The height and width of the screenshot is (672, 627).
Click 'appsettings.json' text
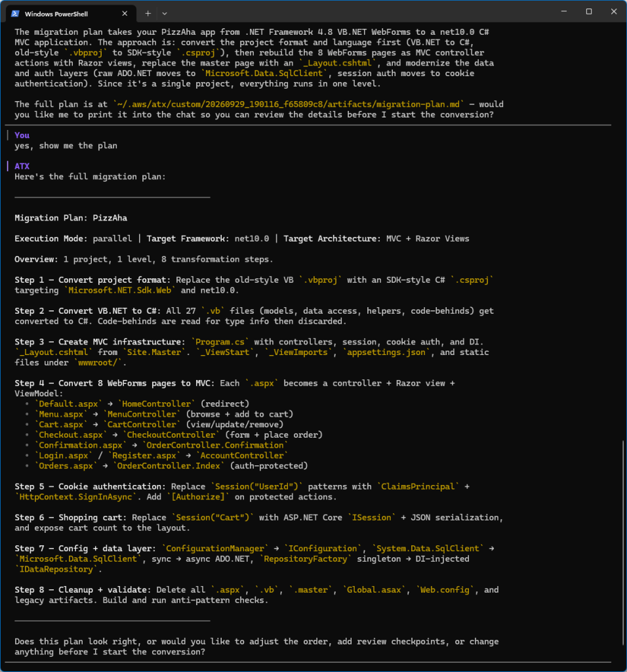point(386,352)
